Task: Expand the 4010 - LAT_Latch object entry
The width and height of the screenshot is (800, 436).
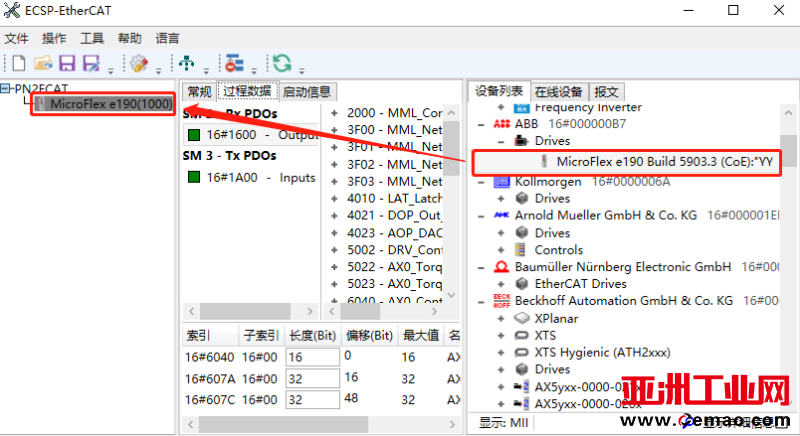Action: click(334, 198)
